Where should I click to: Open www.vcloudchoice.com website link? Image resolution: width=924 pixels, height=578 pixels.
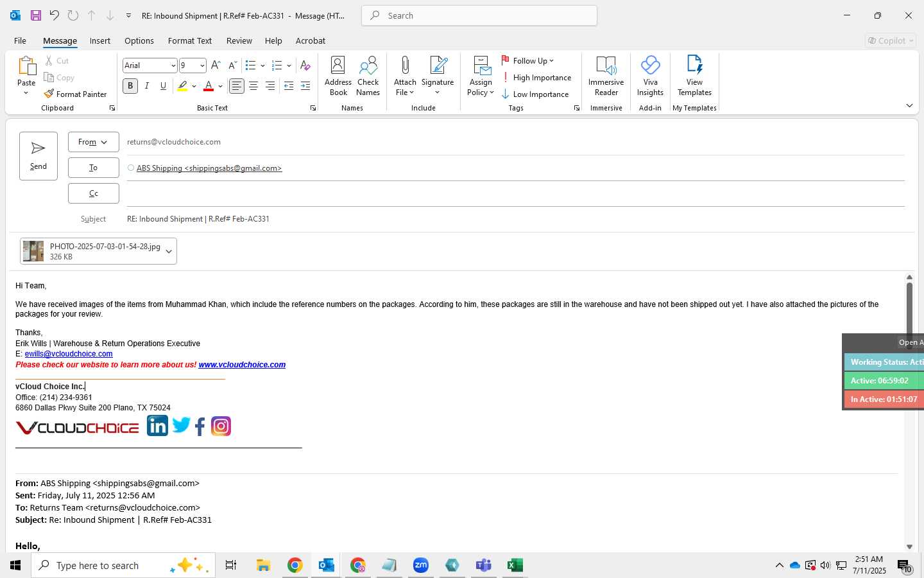[242, 365]
